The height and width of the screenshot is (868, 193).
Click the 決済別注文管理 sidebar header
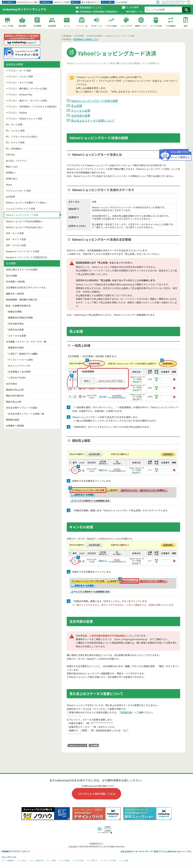tap(32, 64)
